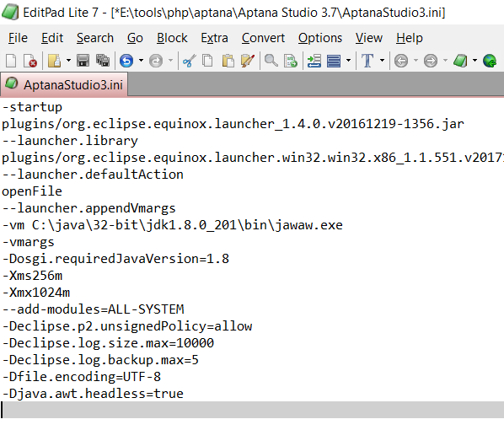504x430 pixels.
Task: Open the Convert menu
Action: click(x=263, y=38)
